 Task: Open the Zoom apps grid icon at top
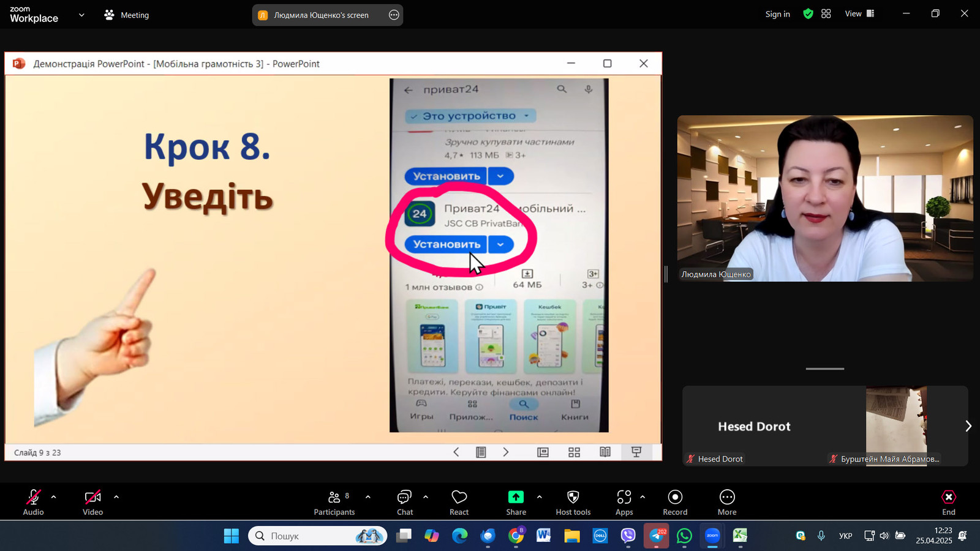(x=826, y=13)
